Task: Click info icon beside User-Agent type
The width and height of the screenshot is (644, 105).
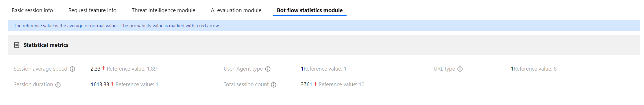Action: (x=268, y=69)
